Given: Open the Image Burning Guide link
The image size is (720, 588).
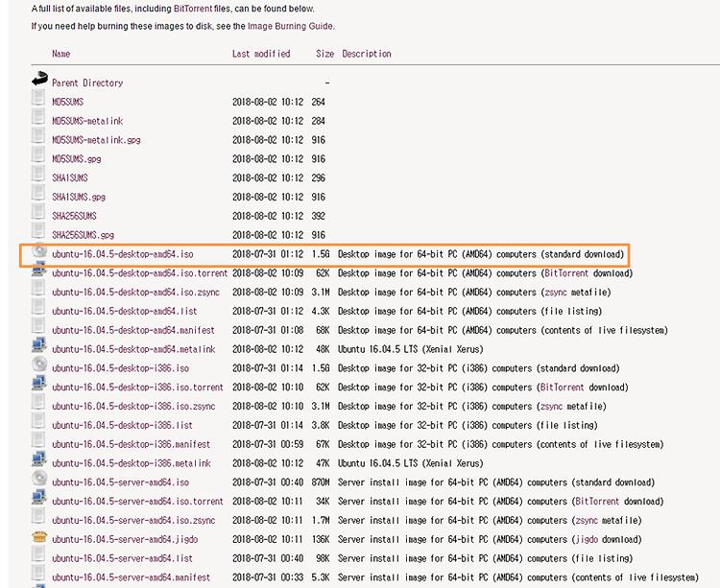Looking at the screenshot, I should tap(290, 26).
